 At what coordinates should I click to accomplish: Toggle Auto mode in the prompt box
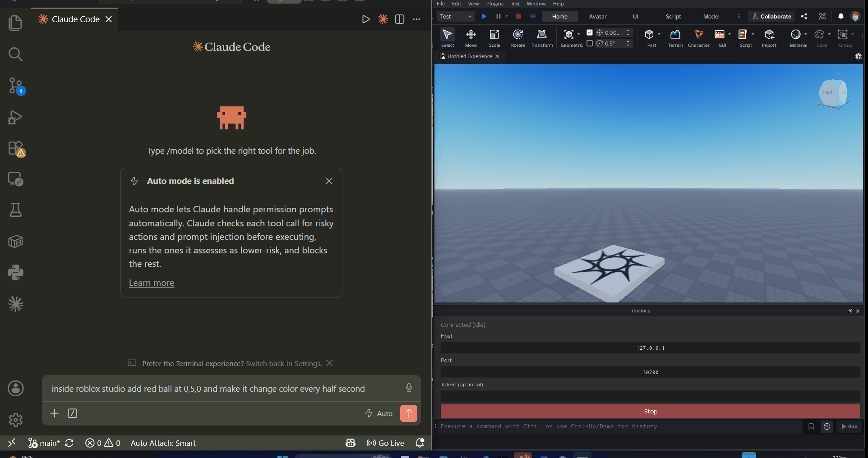379,413
